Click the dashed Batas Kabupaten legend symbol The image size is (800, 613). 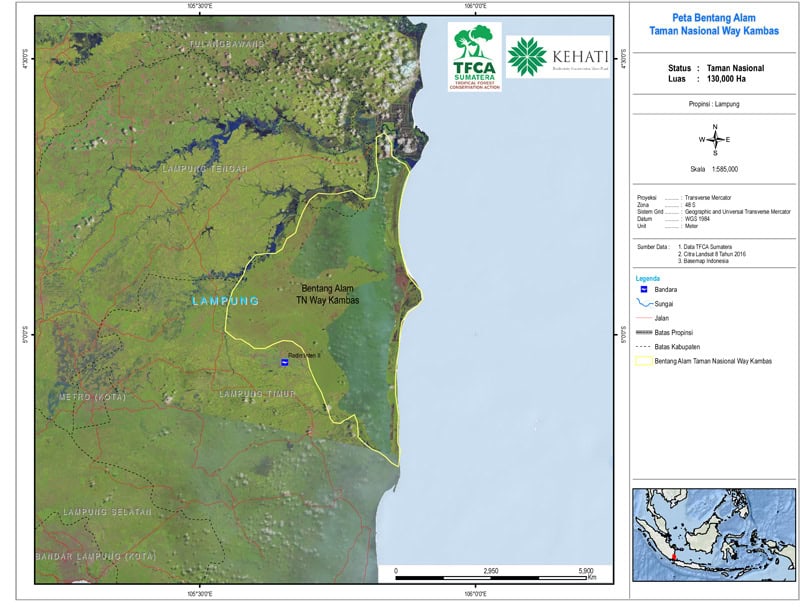644,345
